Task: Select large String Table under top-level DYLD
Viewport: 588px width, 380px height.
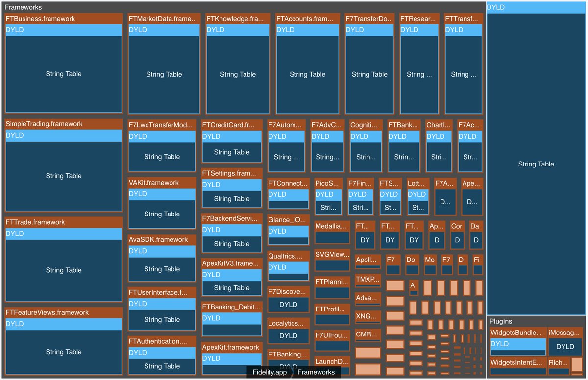Action: click(536, 164)
